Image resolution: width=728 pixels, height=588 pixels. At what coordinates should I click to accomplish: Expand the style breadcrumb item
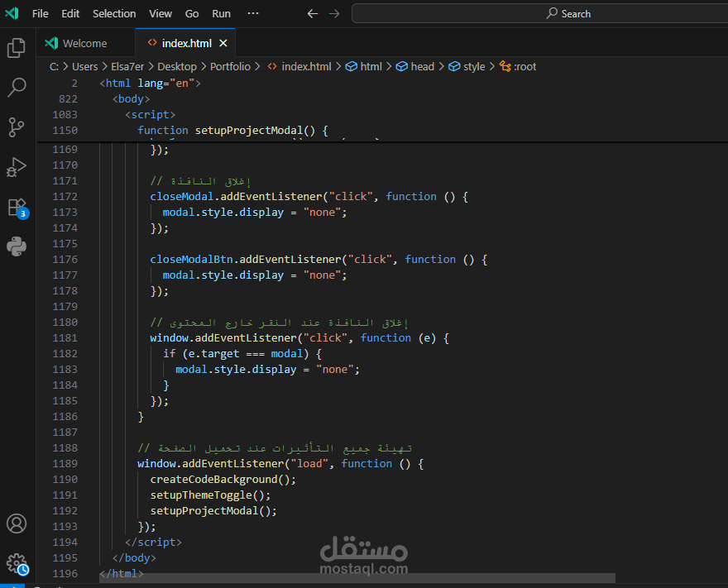[x=474, y=66]
